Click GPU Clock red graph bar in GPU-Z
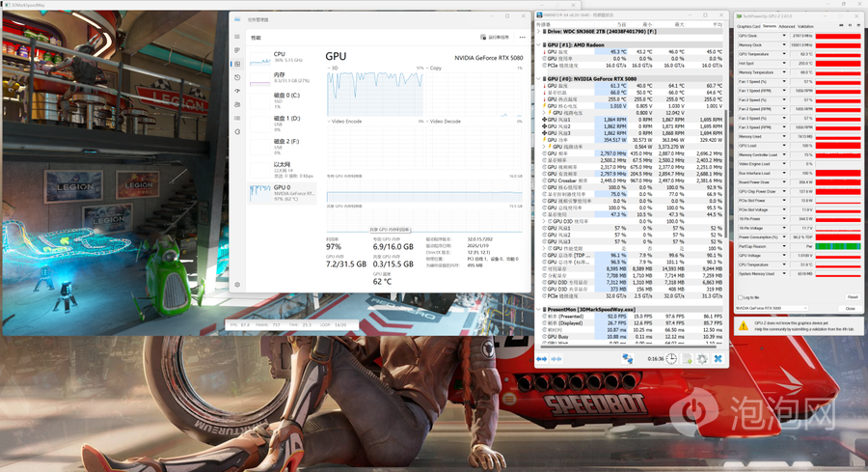This screenshot has width=868, height=472. click(x=838, y=36)
